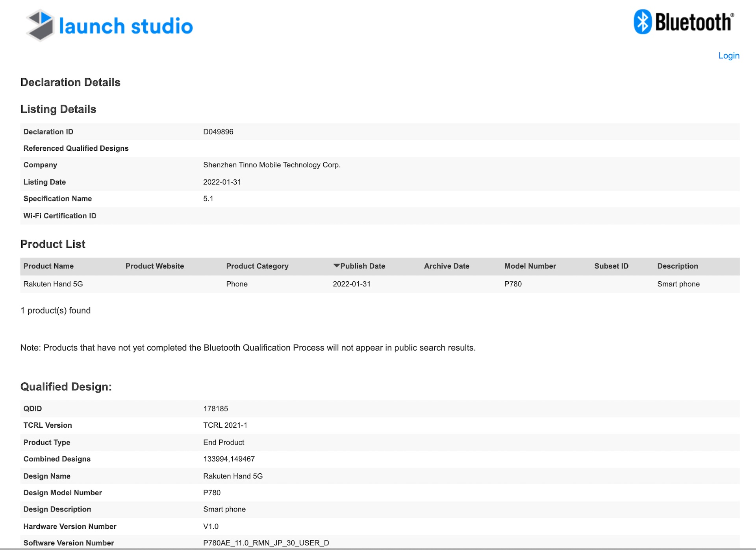Screen dimensions: 756x550
Task: Sort table by Archive Date header
Action: tap(447, 266)
